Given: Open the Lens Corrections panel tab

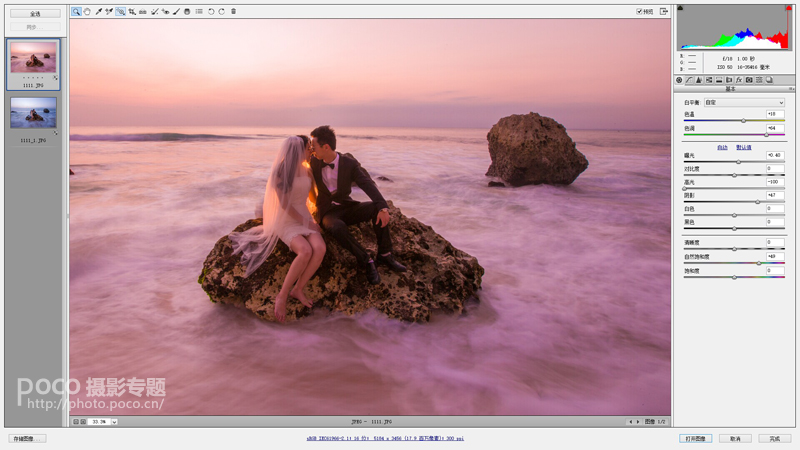Looking at the screenshot, I should (x=729, y=80).
